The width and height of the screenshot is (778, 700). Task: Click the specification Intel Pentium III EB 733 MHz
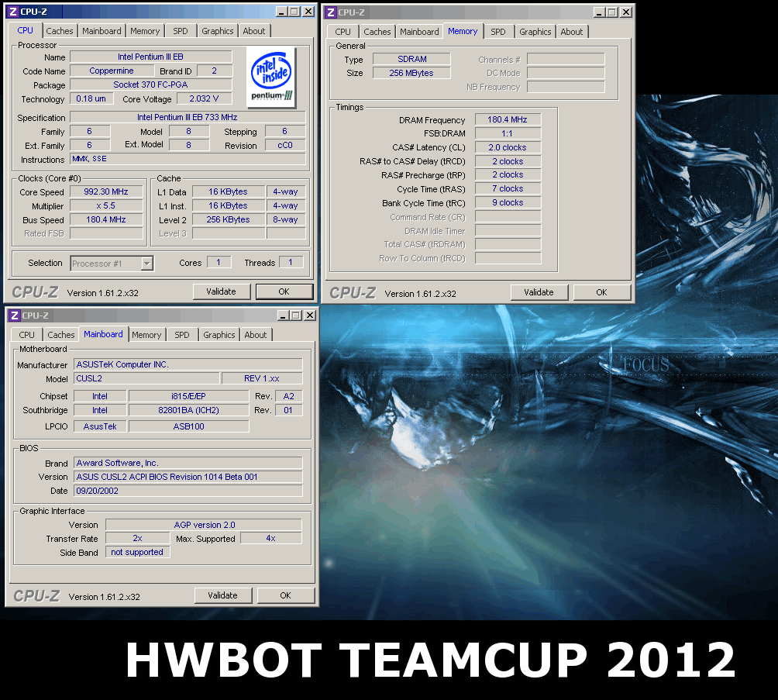pos(188,117)
